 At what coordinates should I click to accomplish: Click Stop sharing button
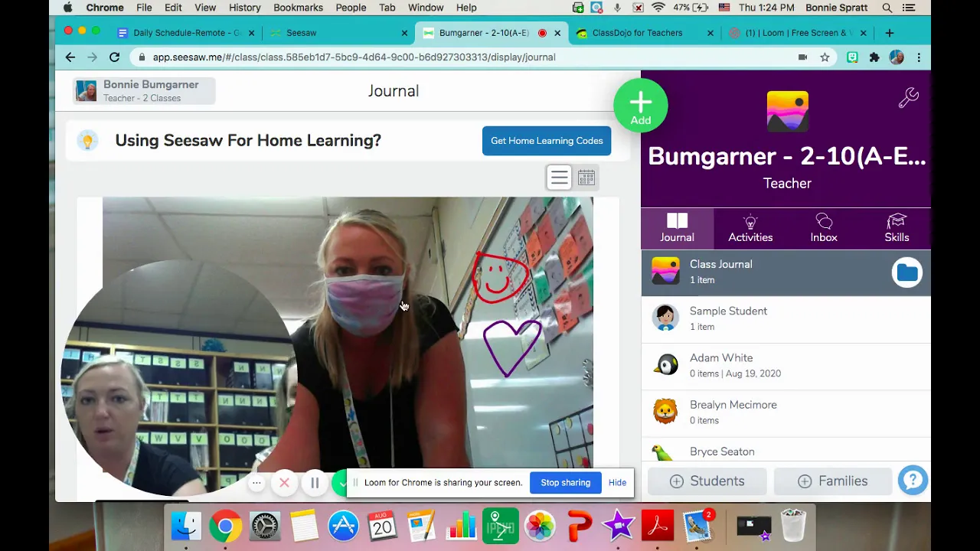pos(565,483)
